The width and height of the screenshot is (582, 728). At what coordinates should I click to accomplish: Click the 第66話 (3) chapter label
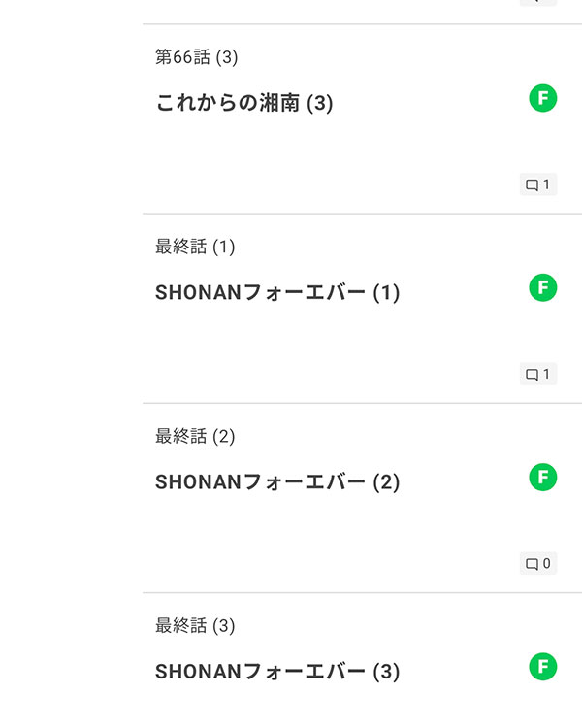[x=196, y=57]
